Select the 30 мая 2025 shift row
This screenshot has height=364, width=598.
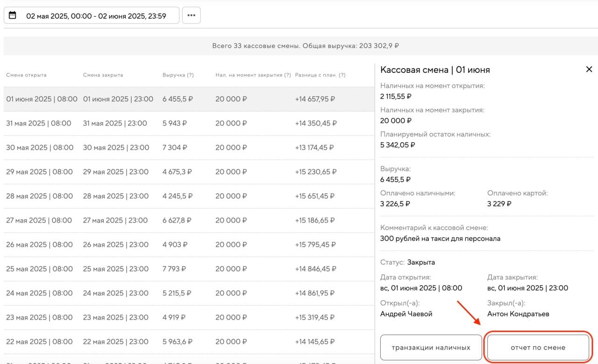pos(187,147)
